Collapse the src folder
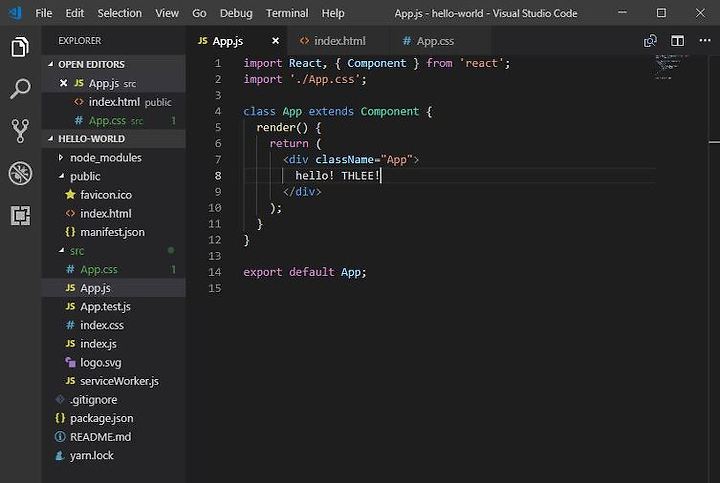This screenshot has height=483, width=720. point(62,250)
